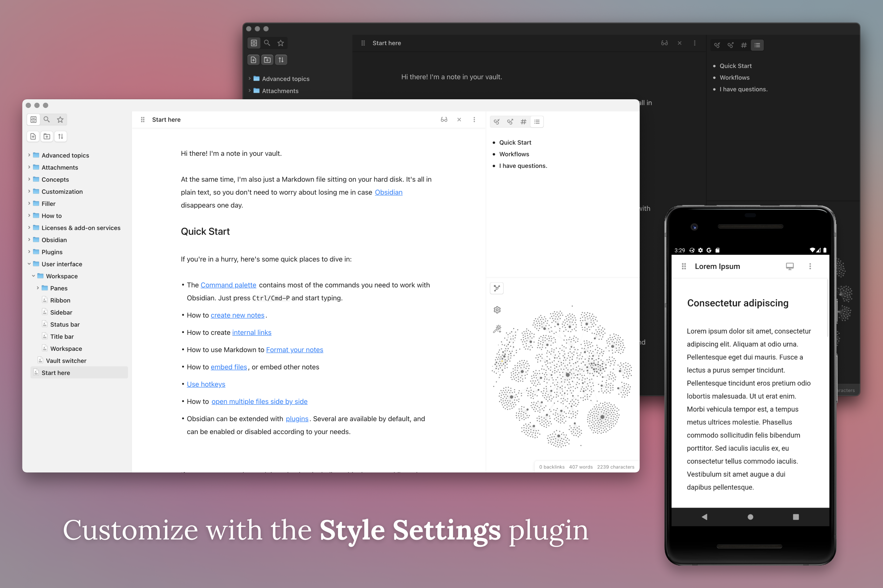Click the search magnifier in light sidebar
The height and width of the screenshot is (588, 883).
pos(47,120)
